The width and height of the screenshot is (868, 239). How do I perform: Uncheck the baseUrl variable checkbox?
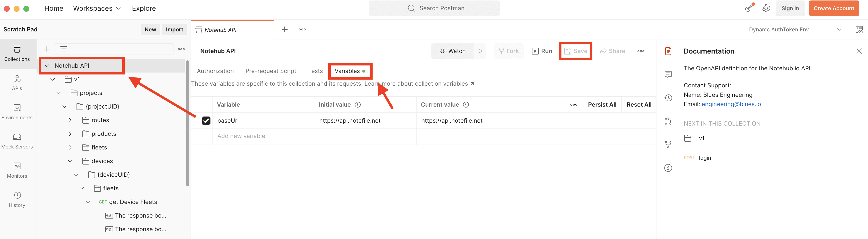206,120
